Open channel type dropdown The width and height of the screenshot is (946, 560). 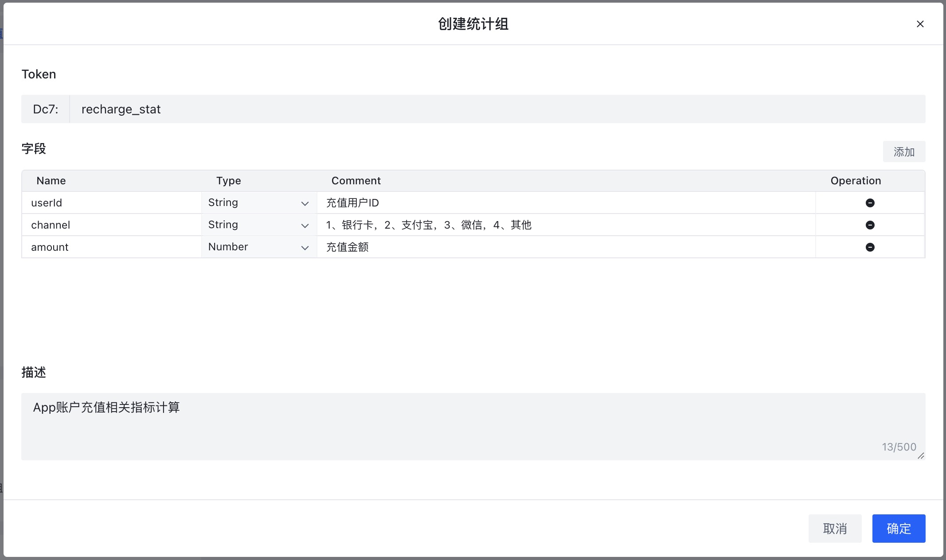click(259, 225)
